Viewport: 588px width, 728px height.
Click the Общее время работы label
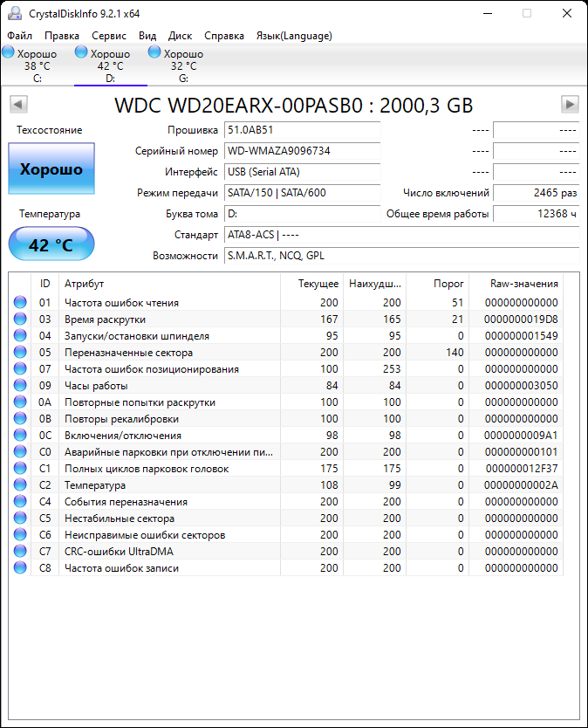438,214
